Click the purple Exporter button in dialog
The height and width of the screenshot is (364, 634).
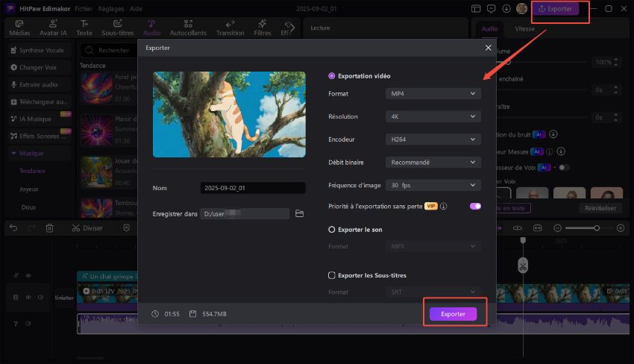(453, 314)
